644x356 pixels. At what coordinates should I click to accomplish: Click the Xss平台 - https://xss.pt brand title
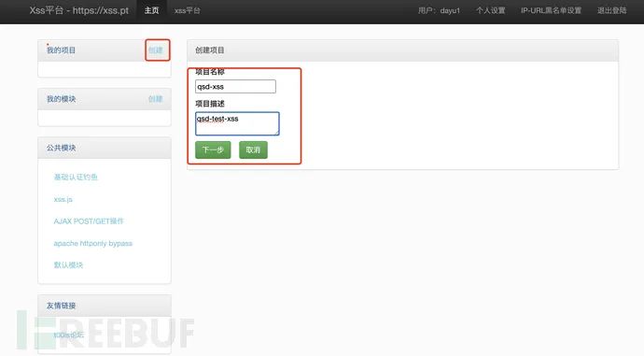click(x=78, y=10)
